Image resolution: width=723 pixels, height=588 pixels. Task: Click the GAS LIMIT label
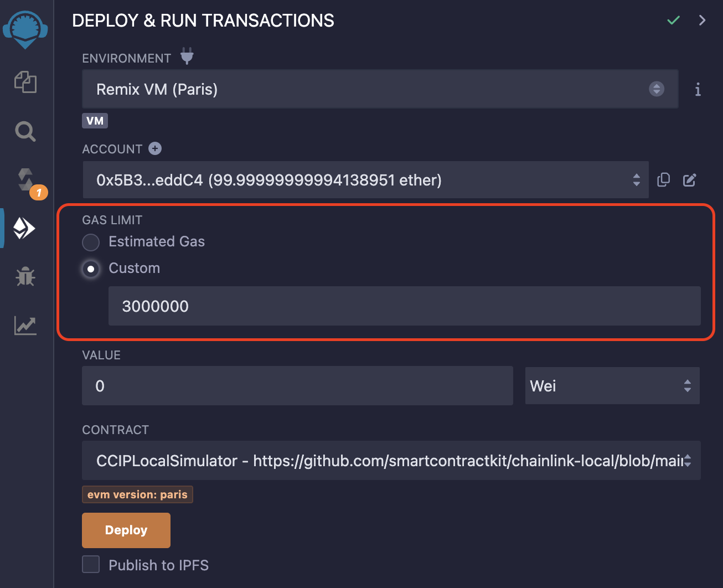(112, 220)
